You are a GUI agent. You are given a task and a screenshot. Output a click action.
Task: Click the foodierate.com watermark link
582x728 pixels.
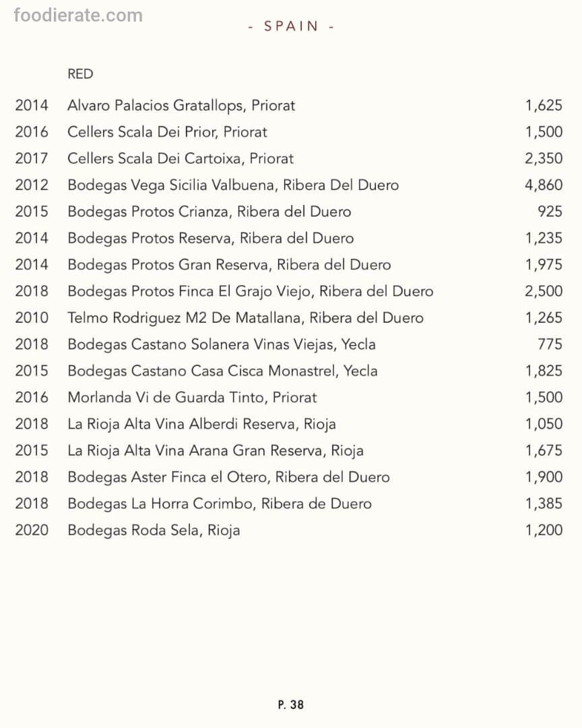78,16
